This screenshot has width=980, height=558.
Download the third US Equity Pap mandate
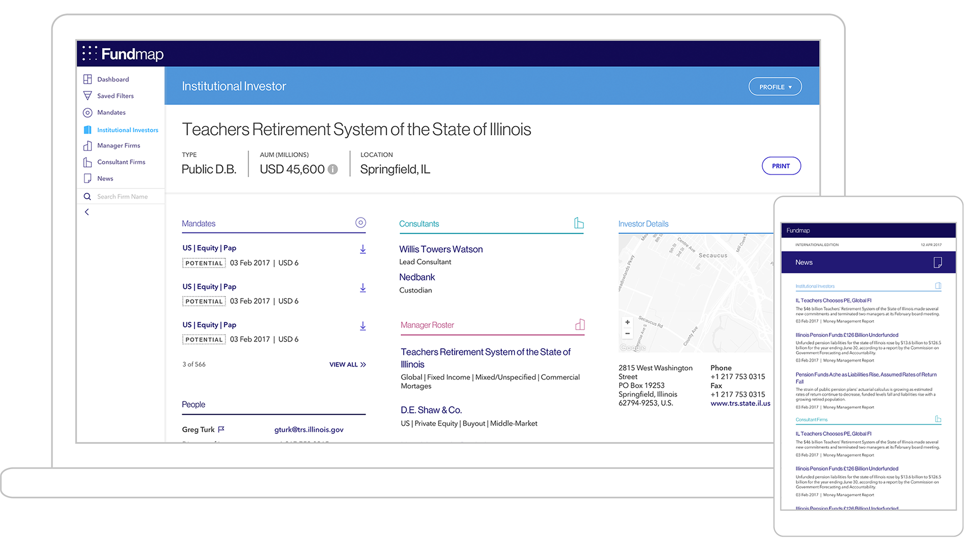pyautogui.click(x=363, y=326)
